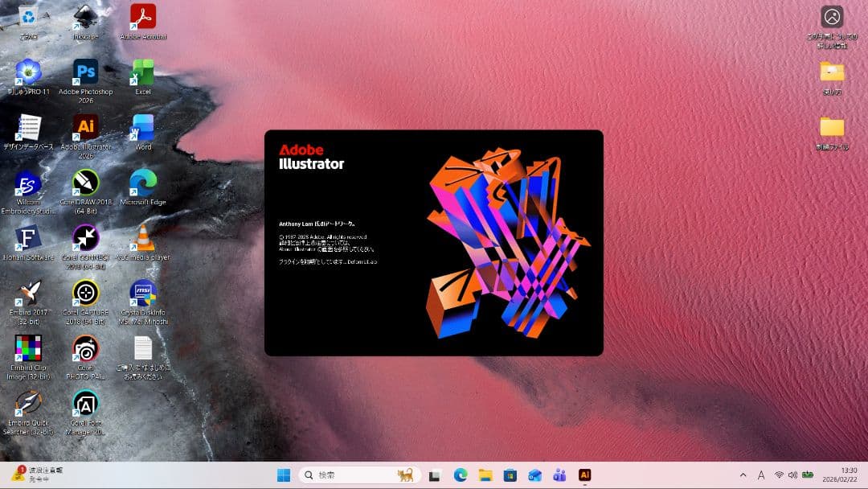868x489 pixels.
Task: Open the Adobe Photoshop 2026 desktop shortcut
Action: pyautogui.click(x=85, y=72)
